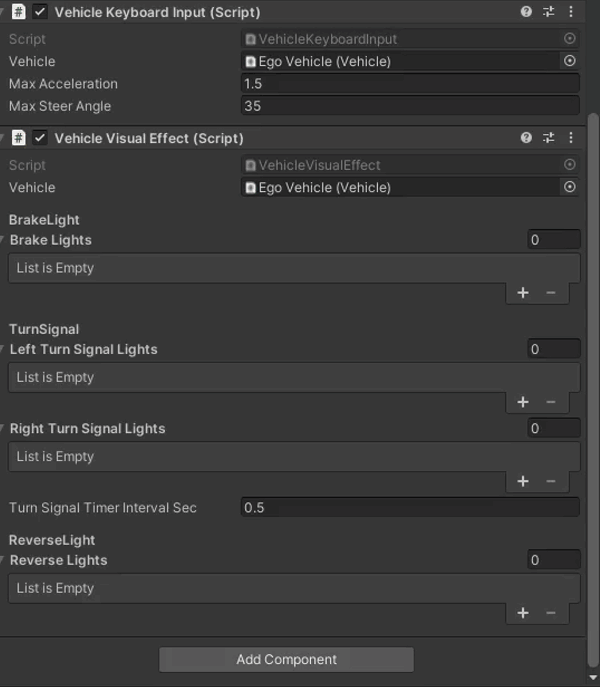
Task: Add an element to Right Turn Signal Lights
Action: 523,482
